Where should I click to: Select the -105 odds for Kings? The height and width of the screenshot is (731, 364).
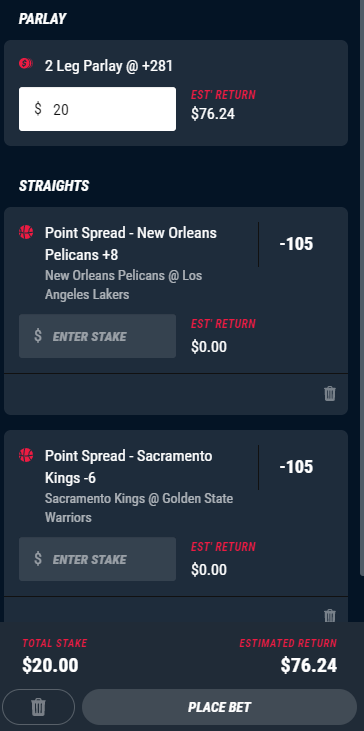click(296, 467)
